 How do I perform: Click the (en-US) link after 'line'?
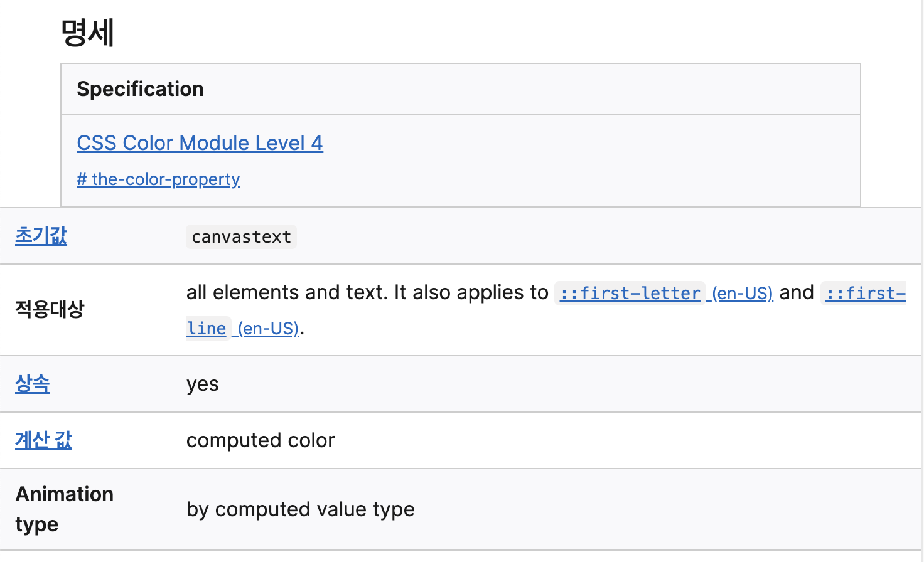[267, 328]
